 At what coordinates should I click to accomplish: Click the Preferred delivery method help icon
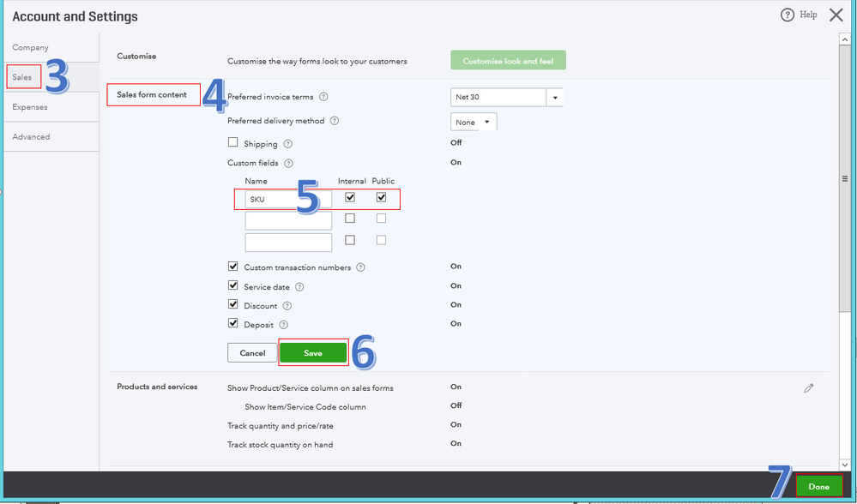(x=335, y=121)
